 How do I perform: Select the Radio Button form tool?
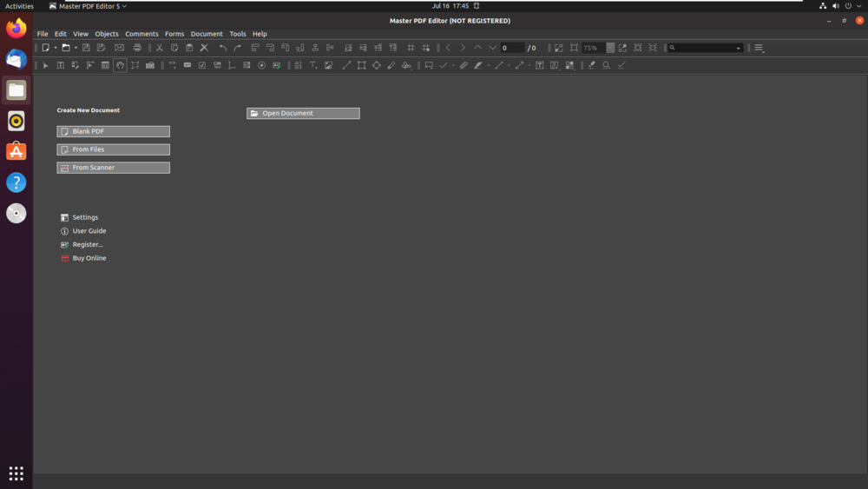click(261, 65)
